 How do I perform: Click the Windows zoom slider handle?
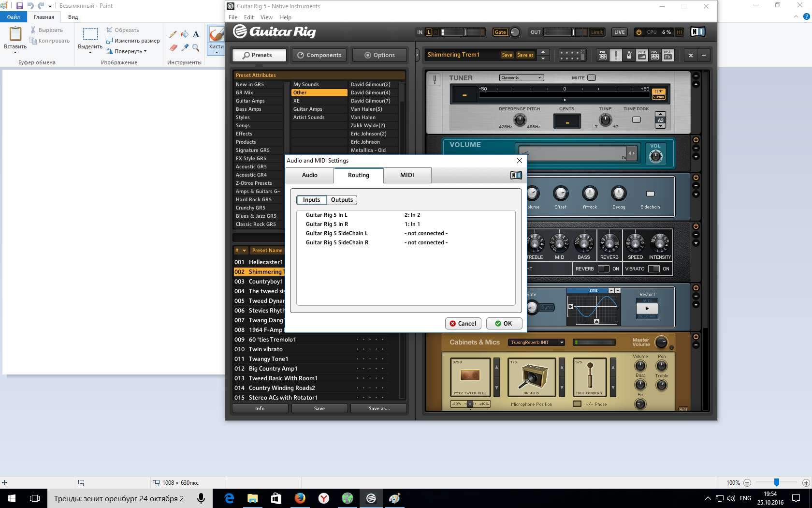point(776,482)
